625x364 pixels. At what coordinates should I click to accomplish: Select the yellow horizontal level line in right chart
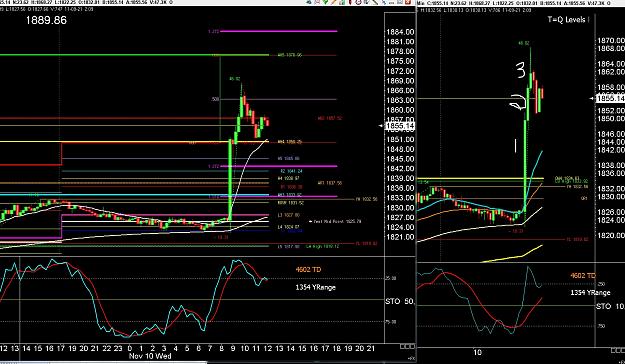coord(480,178)
